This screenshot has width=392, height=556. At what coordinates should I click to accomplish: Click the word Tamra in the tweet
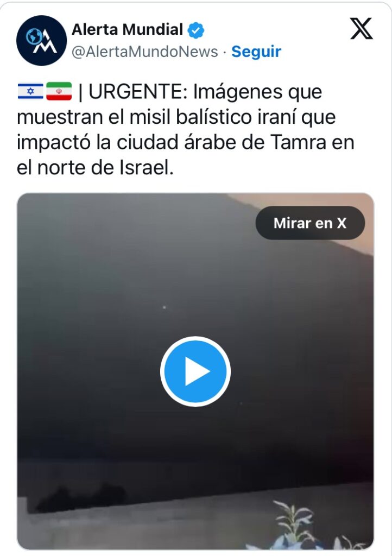coord(299,143)
